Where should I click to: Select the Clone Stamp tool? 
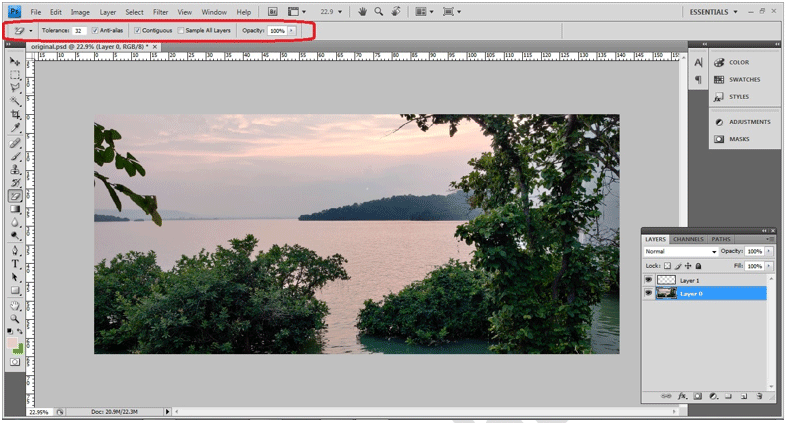pos(15,169)
